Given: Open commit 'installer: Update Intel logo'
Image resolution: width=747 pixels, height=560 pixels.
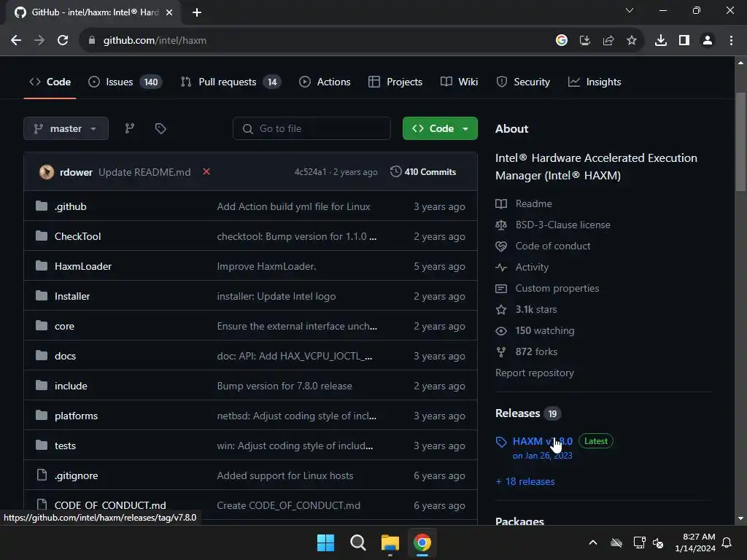Looking at the screenshot, I should [276, 296].
